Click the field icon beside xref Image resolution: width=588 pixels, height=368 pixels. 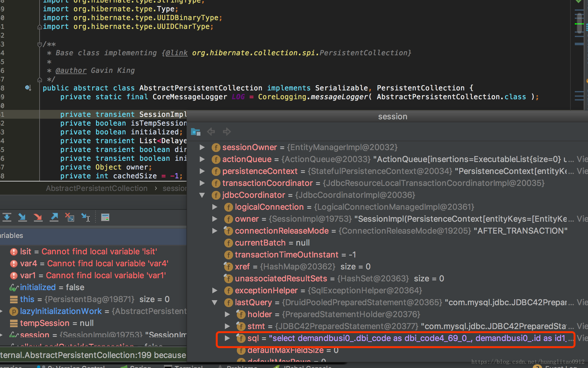(228, 267)
